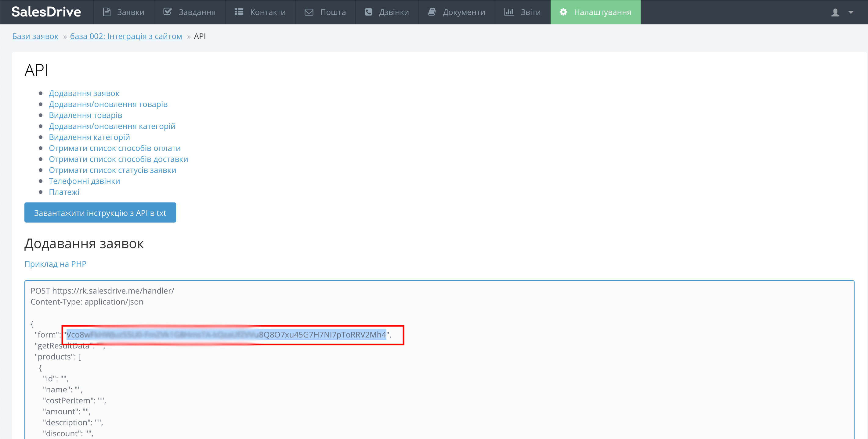
Task: Click the user profile icon
Action: point(835,12)
